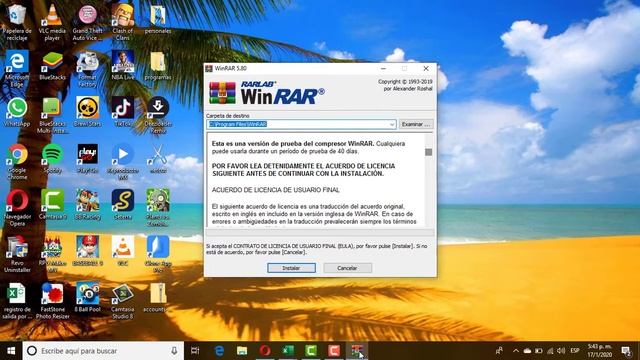Open Task View on the taskbar
Image resolution: width=640 pixels, height=360 pixels.
195,351
